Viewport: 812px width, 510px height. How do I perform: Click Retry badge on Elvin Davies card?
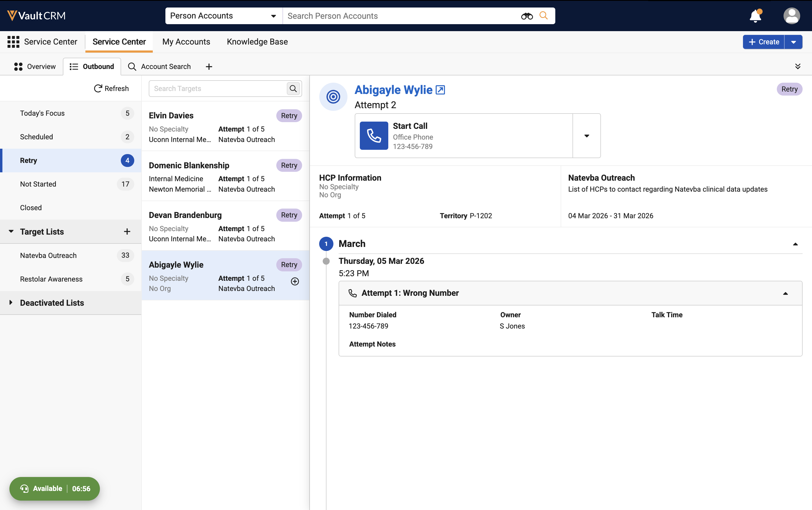point(289,116)
